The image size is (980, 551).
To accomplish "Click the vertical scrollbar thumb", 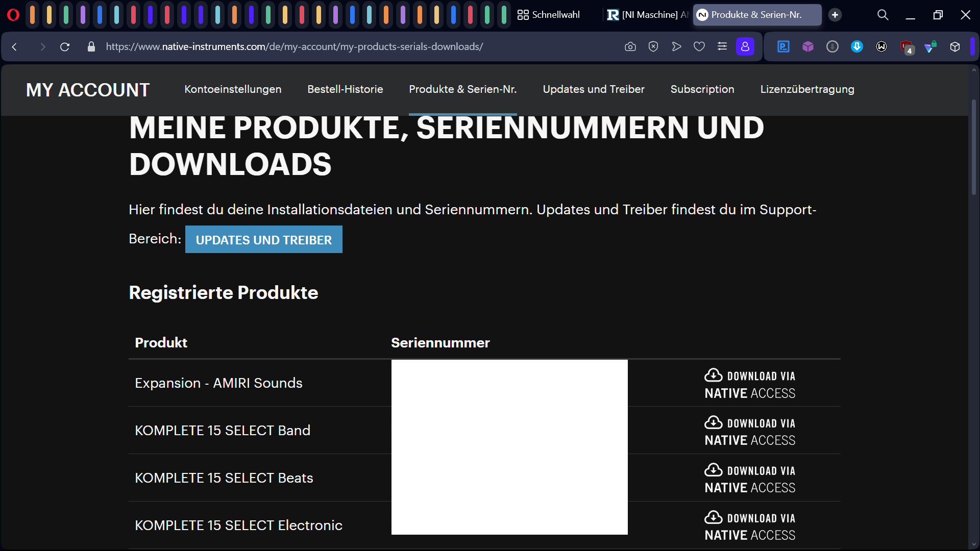I will pos(974,147).
